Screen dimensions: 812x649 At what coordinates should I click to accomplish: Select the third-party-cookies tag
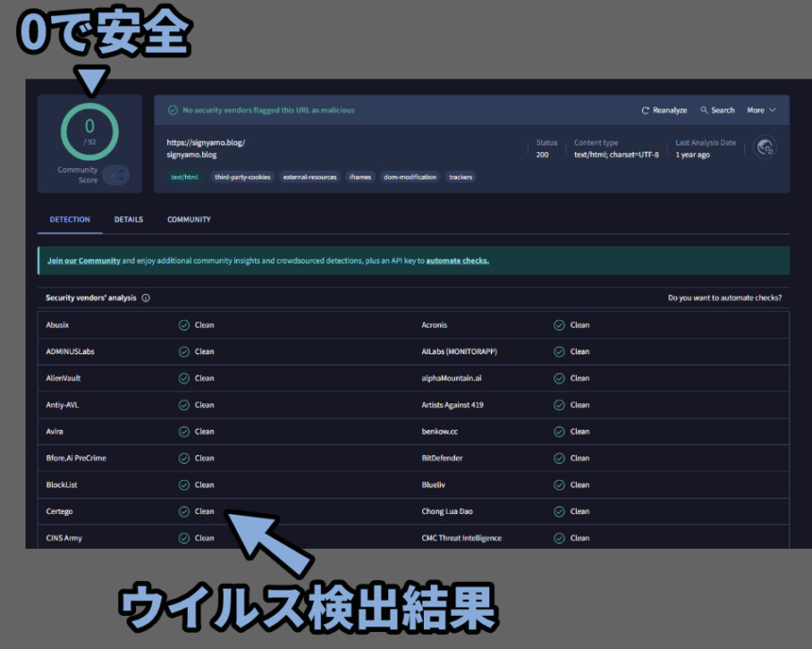243,178
